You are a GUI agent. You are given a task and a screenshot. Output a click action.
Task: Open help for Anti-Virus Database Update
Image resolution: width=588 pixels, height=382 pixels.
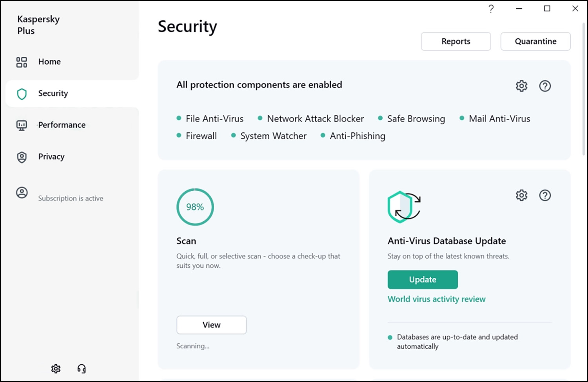point(545,195)
